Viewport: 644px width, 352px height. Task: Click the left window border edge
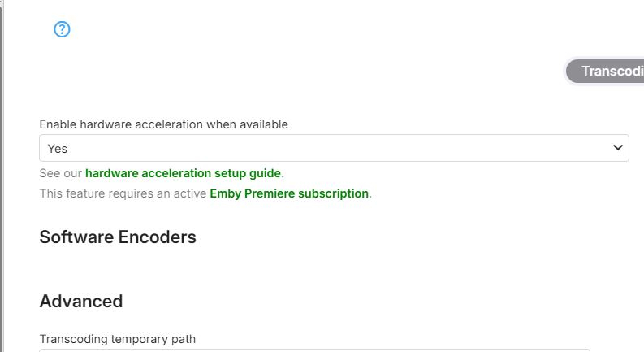[2, 176]
